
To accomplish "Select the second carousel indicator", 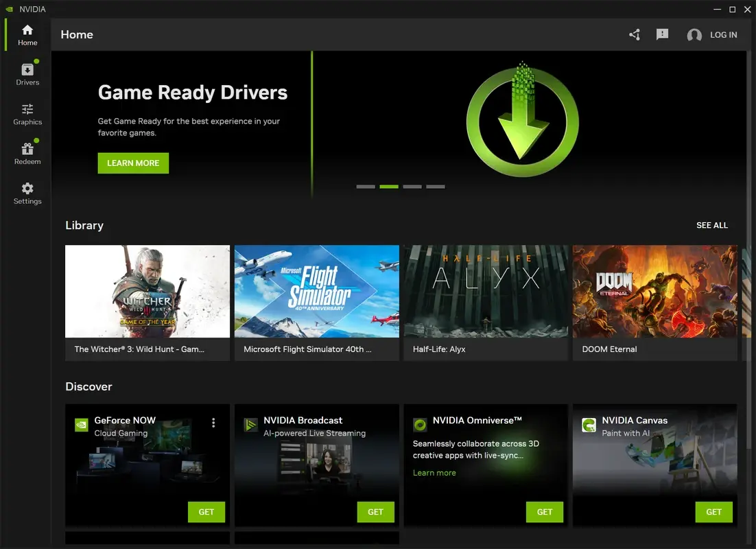I will 389,186.
